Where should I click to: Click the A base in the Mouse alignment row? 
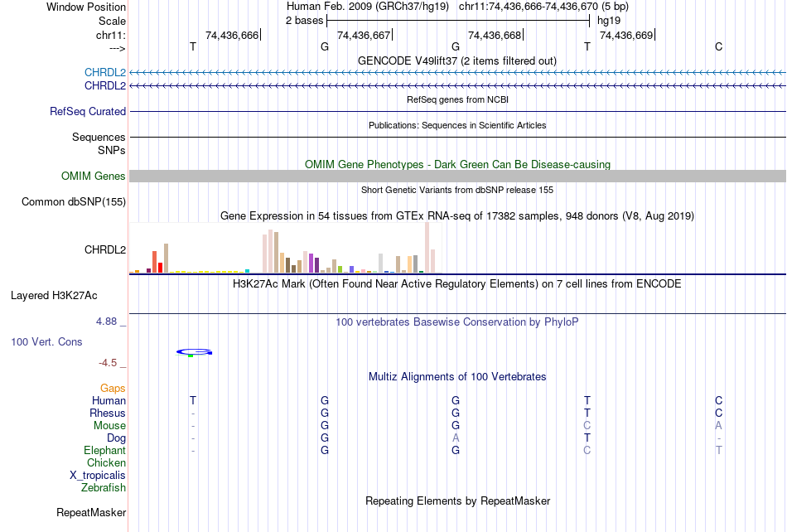point(719,426)
